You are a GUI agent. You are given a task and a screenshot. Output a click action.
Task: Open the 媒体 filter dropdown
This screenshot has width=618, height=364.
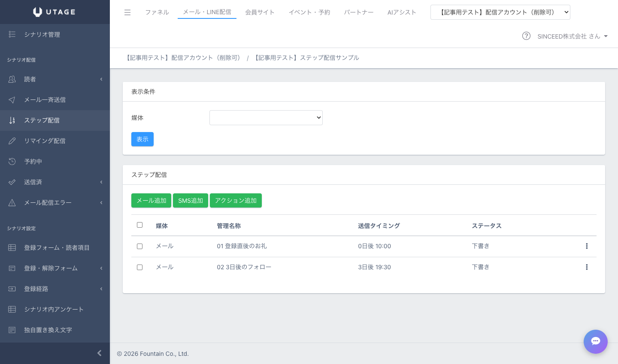266,118
